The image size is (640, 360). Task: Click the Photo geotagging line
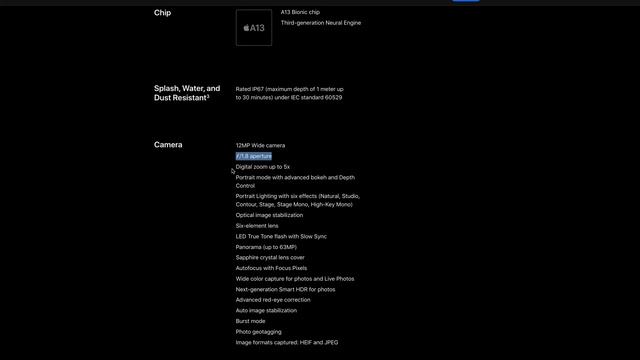[x=258, y=332]
